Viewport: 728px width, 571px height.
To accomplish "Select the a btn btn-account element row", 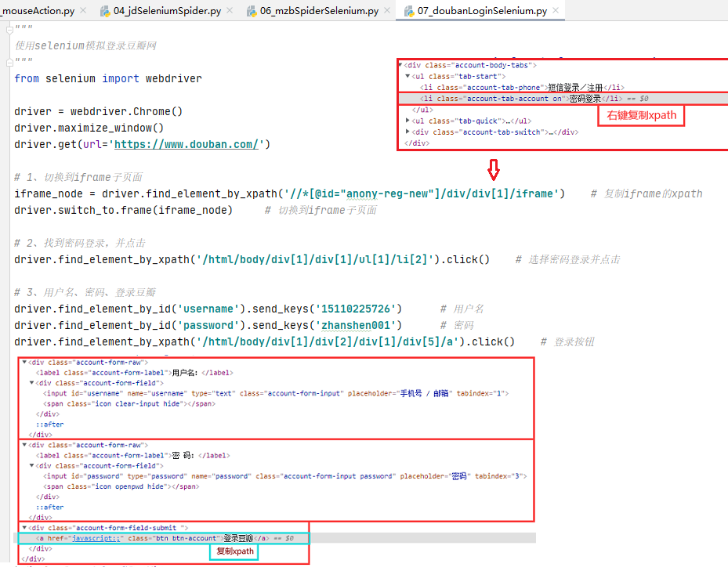I will [x=164, y=539].
